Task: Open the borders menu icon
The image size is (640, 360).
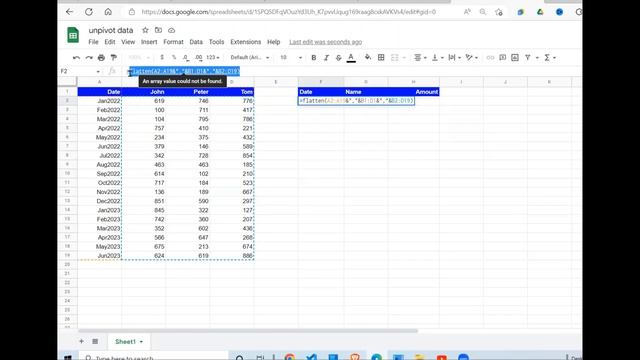Action: tap(381, 58)
